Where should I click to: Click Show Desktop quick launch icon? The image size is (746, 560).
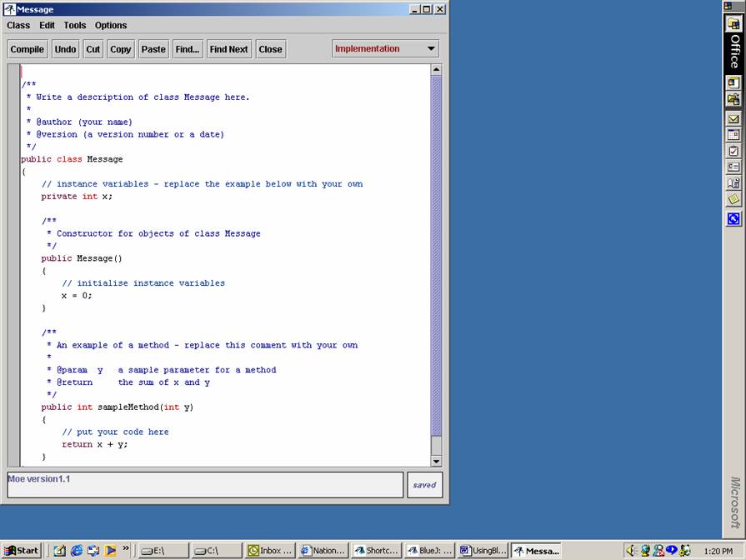click(x=59, y=551)
